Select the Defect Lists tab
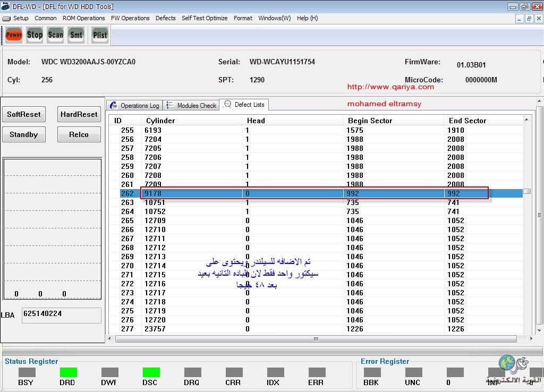Image resolution: width=544 pixels, height=392 pixels. [x=244, y=105]
